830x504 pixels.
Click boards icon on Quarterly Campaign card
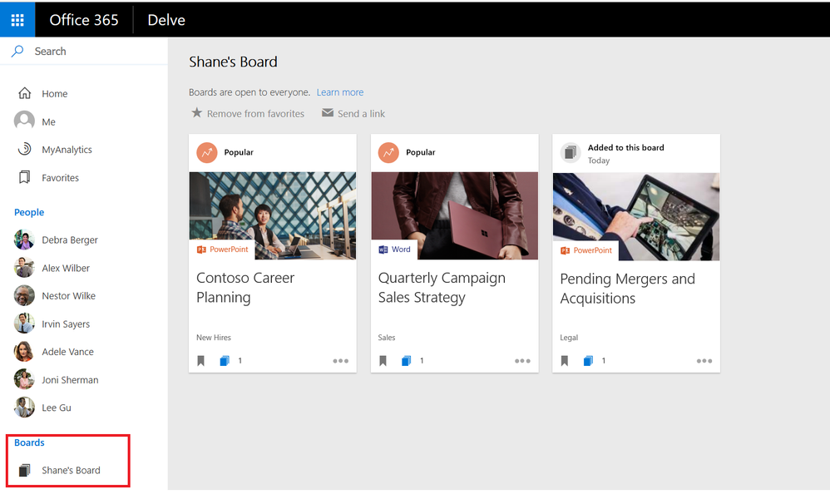[406, 361]
